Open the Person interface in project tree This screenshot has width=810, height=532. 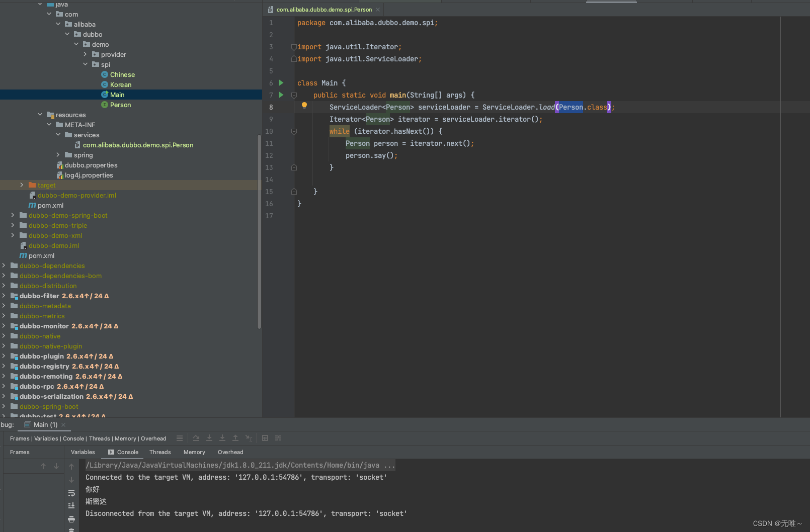[x=120, y=105]
